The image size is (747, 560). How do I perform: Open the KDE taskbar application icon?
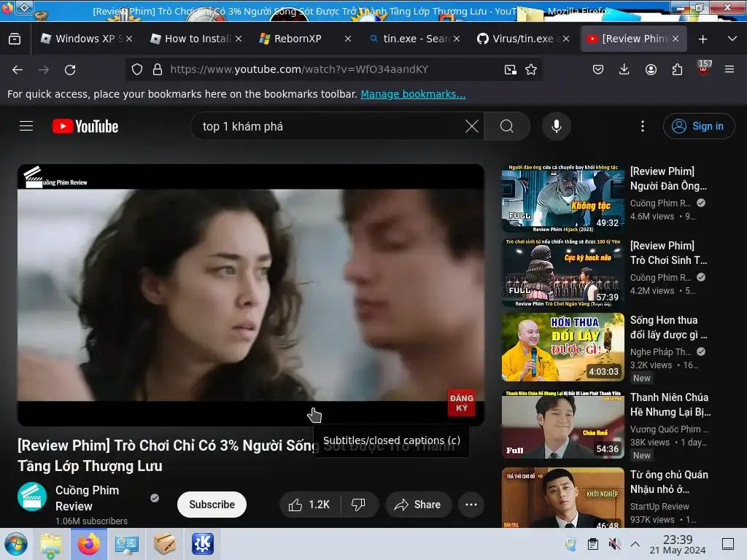point(203,544)
